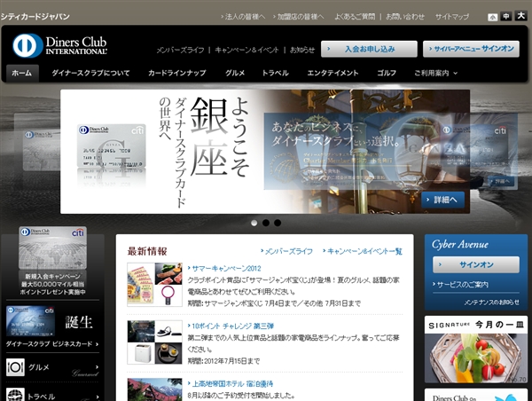Open キャンペーン&イベント一覧 link
Viewport: 532px width, 401px height.
[363, 251]
